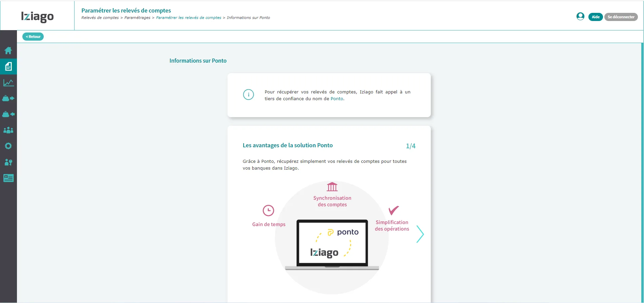Select the account statements document icon

[x=8, y=66]
